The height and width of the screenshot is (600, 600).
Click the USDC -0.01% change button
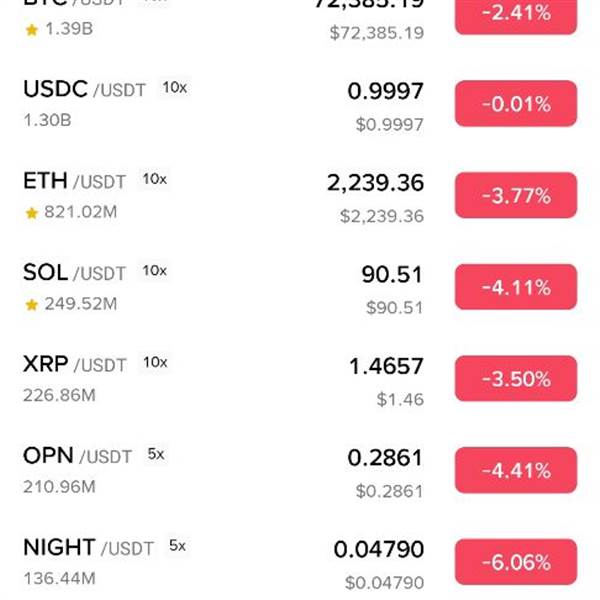tap(515, 104)
